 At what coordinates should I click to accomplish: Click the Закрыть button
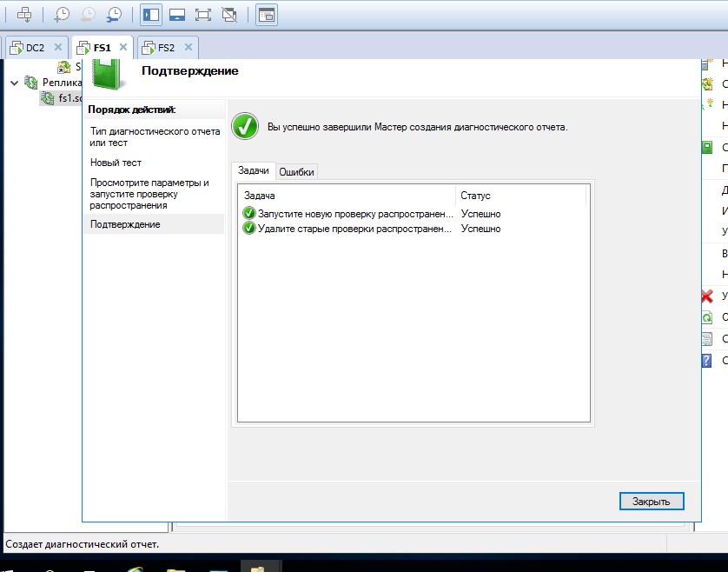coord(652,502)
